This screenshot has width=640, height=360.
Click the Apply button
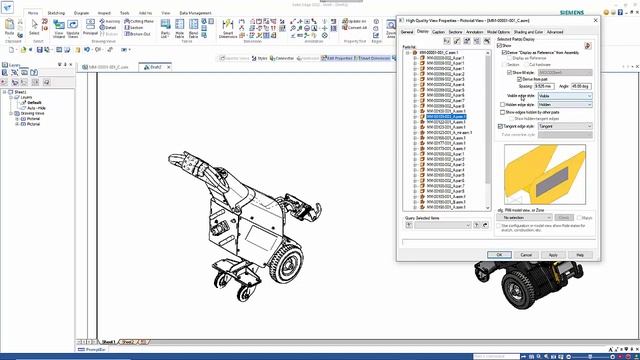[553, 255]
